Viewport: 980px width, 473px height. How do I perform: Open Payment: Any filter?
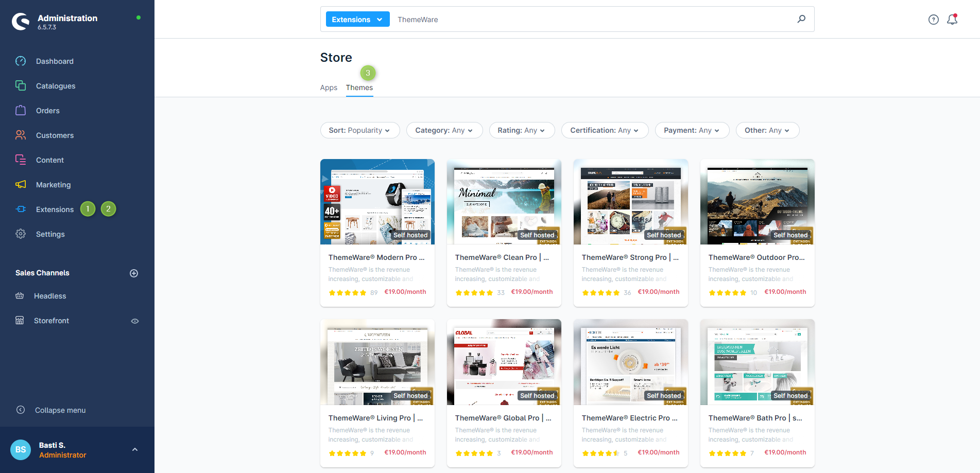(x=692, y=130)
